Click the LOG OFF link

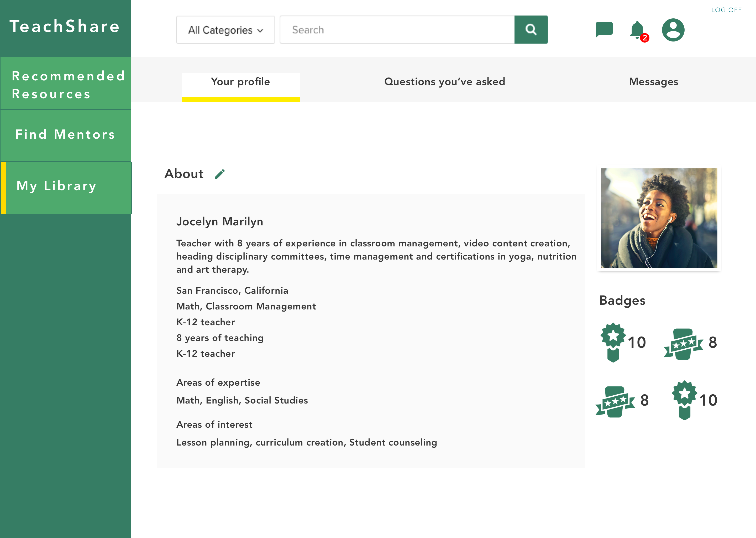726,10
